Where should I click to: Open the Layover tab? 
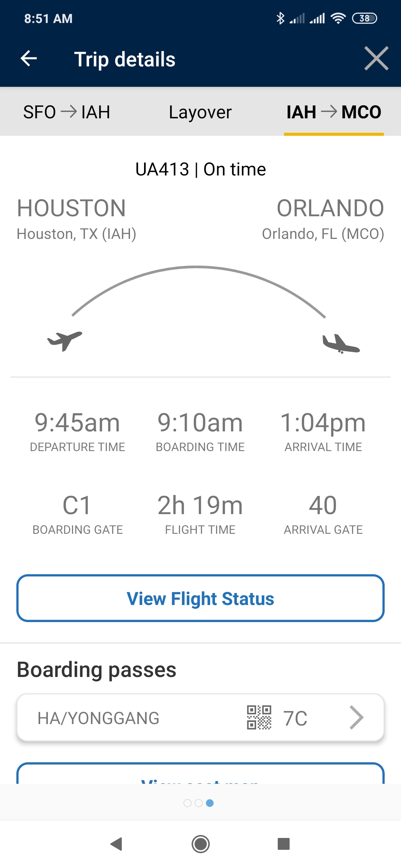click(x=200, y=112)
